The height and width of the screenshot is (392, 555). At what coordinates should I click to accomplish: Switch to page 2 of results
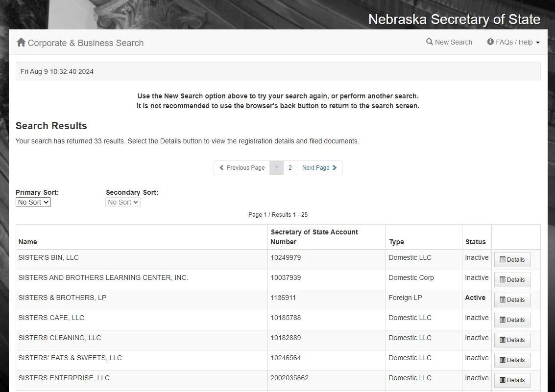(290, 167)
